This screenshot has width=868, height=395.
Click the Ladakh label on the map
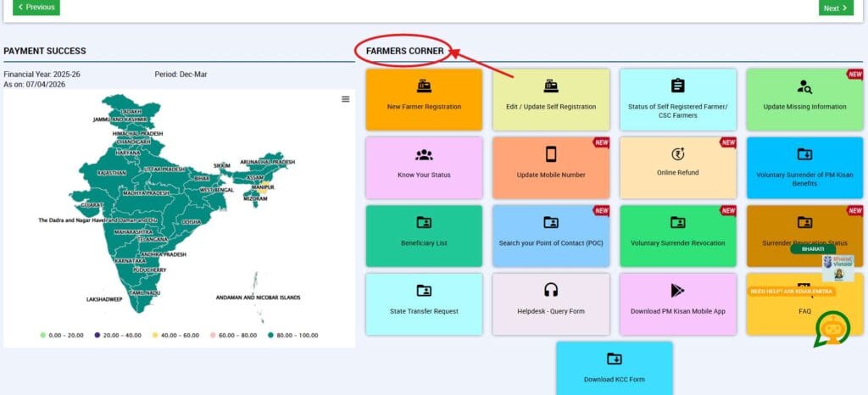131,111
